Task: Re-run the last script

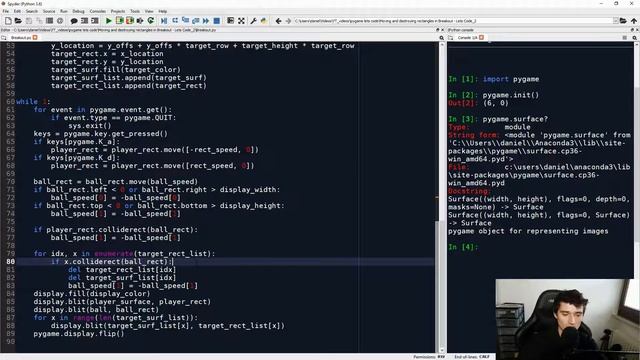Action: tap(151, 20)
